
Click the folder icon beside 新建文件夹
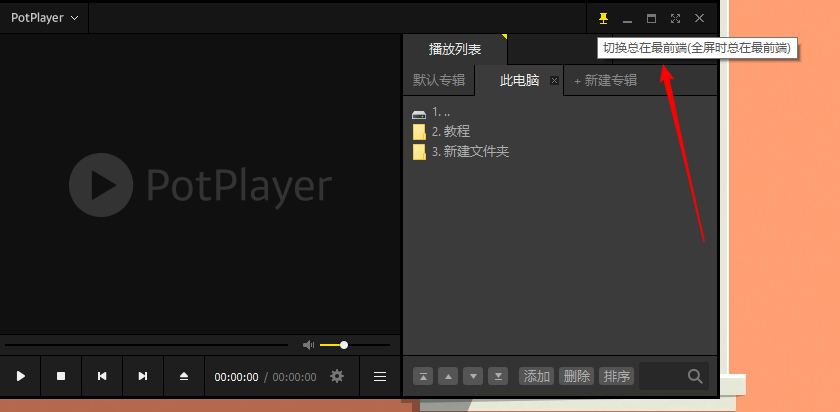tap(419, 152)
